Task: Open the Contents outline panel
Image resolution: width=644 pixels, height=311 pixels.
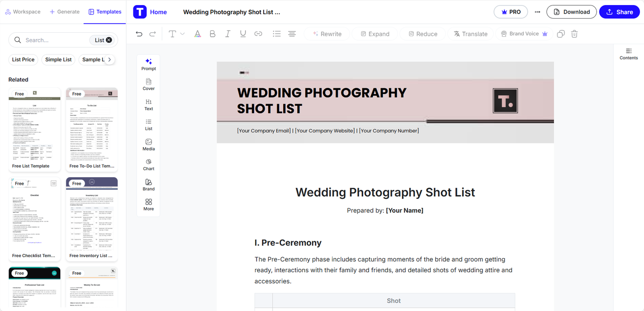Action: [x=628, y=54]
